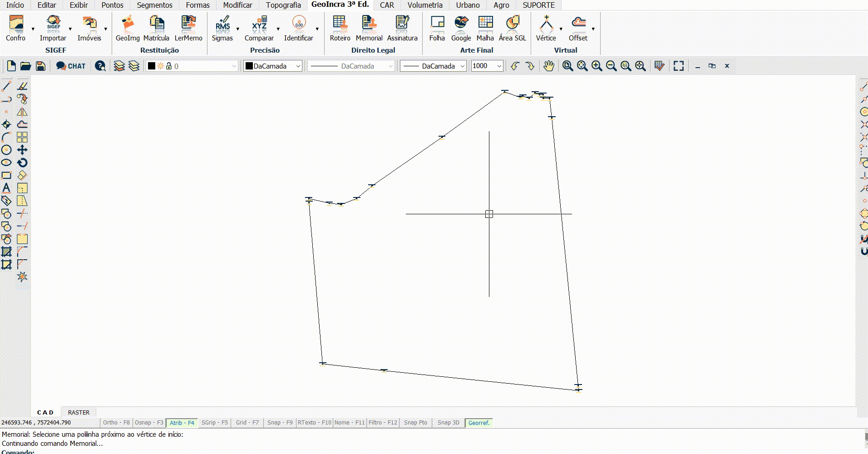
Task: Disable Atrib - F4 toggle
Action: [182, 423]
